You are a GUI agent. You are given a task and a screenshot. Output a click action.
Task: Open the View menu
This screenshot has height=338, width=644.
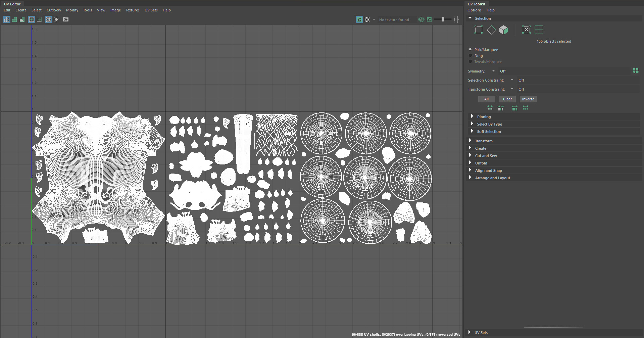[x=101, y=10]
